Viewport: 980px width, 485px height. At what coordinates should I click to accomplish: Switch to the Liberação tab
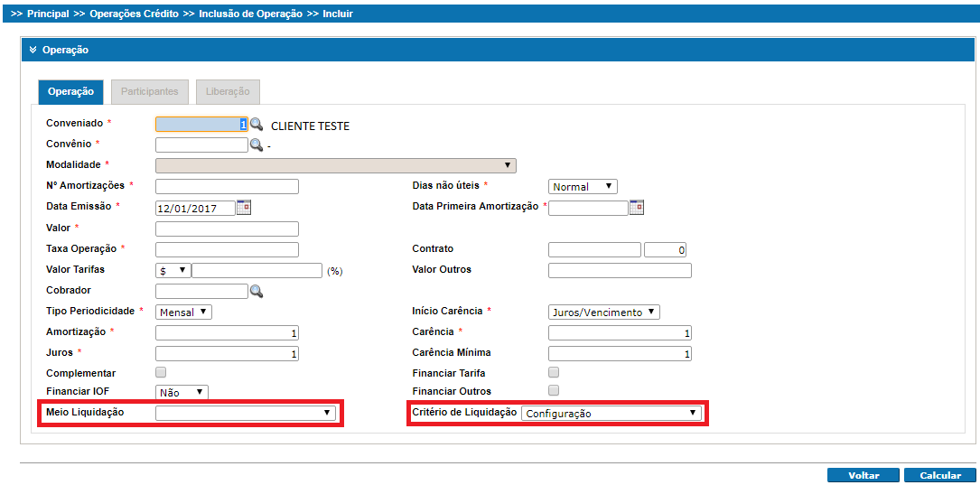pos(228,91)
